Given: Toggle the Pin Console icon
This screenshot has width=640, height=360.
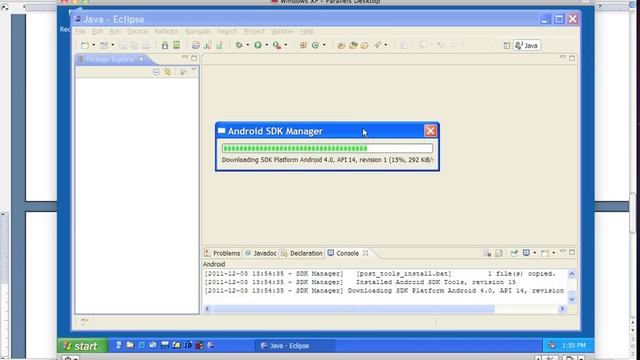Looking at the screenshot, I should (x=514, y=253).
